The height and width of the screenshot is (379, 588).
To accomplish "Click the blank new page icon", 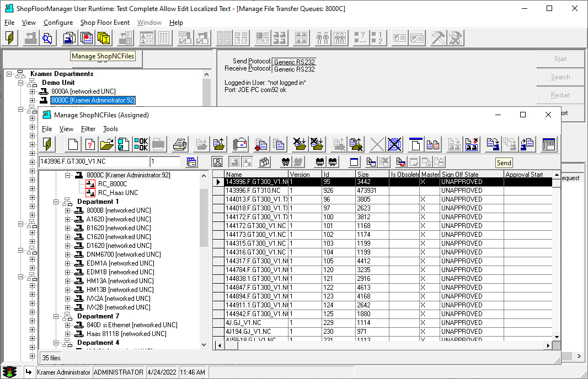I will click(73, 144).
